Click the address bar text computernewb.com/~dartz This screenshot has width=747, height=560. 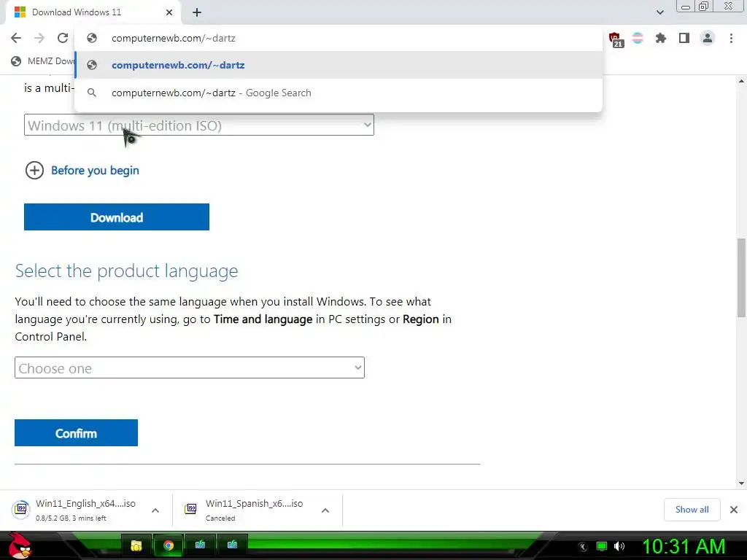(174, 38)
